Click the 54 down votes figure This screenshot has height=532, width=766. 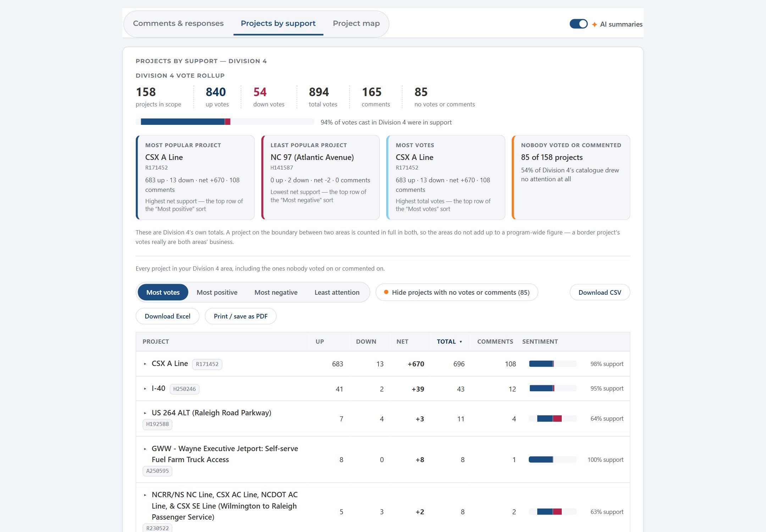[x=260, y=92]
